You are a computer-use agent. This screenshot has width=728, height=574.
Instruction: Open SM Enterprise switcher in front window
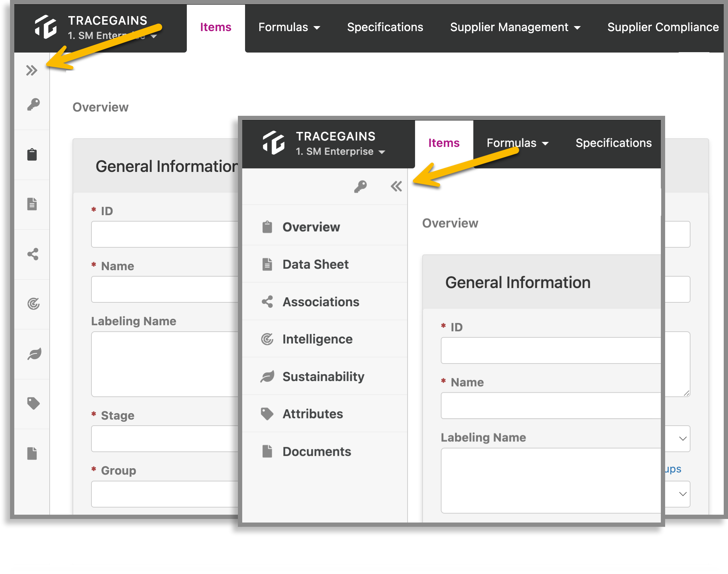pos(340,152)
